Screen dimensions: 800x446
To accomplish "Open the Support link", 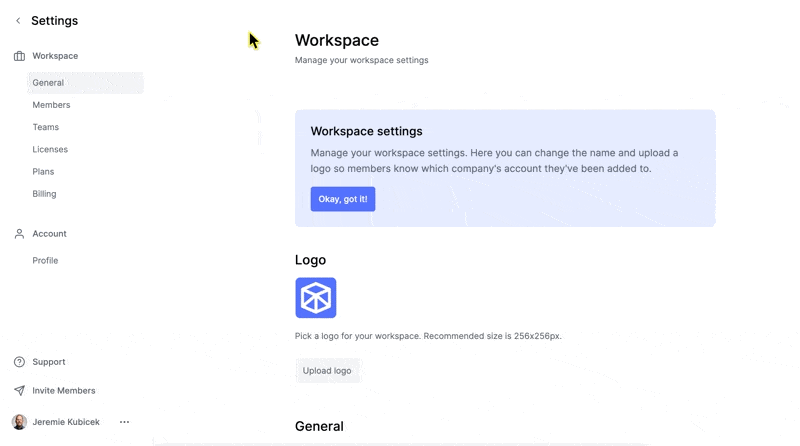I will 49,362.
